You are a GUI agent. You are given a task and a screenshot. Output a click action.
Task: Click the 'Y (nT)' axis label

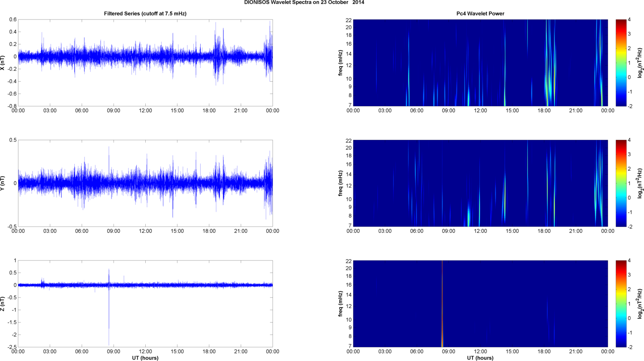3,183
